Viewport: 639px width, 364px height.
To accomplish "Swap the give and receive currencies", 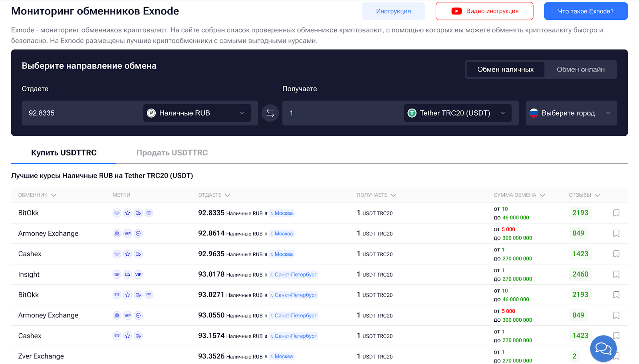I will coord(270,113).
